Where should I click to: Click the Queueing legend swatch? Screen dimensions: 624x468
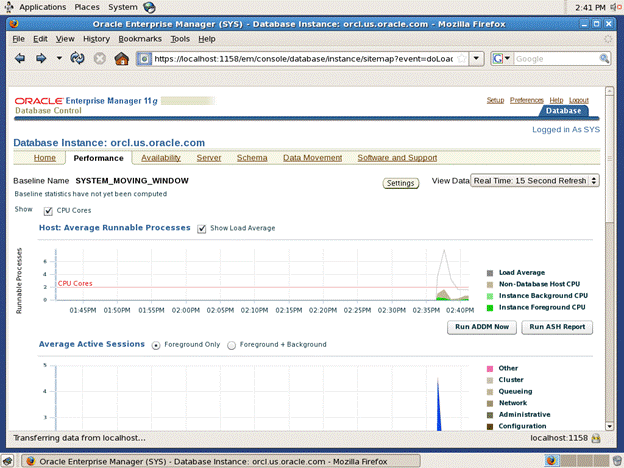[490, 392]
